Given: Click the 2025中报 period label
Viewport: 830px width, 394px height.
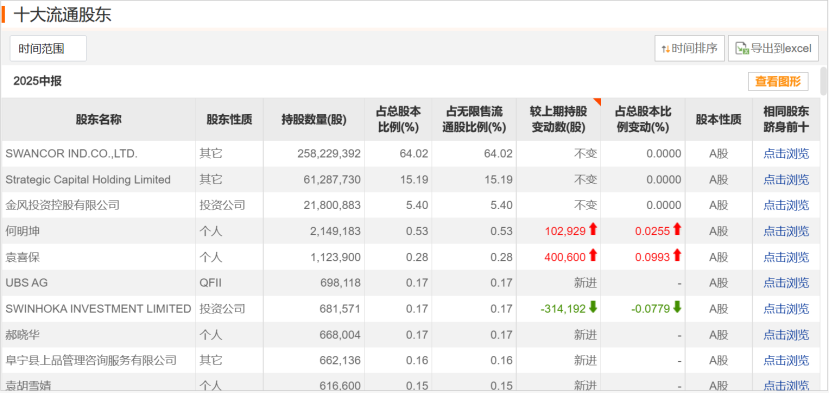Looking at the screenshot, I should (x=38, y=81).
